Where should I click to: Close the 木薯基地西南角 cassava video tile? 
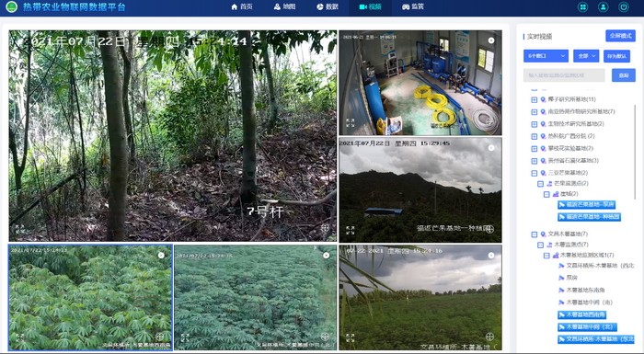click(161, 256)
